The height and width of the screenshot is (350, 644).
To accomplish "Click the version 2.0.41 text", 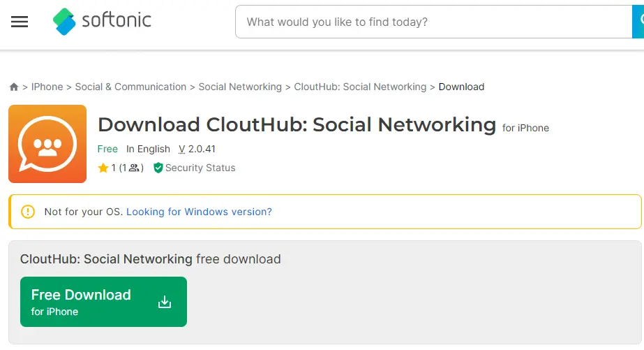I will [197, 149].
